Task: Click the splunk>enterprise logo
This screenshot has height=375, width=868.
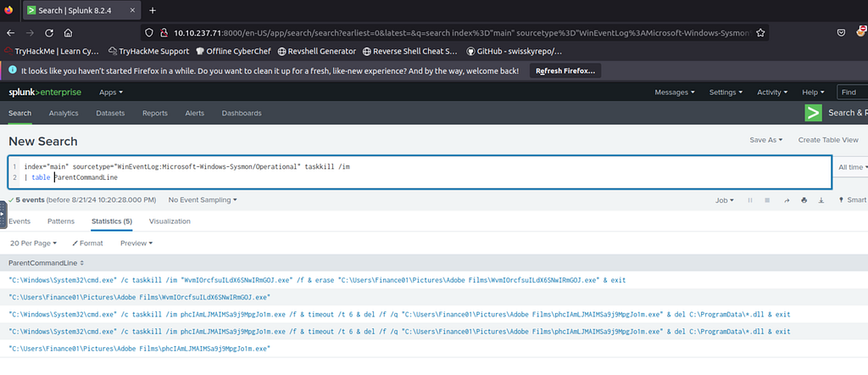Action: 45,92
